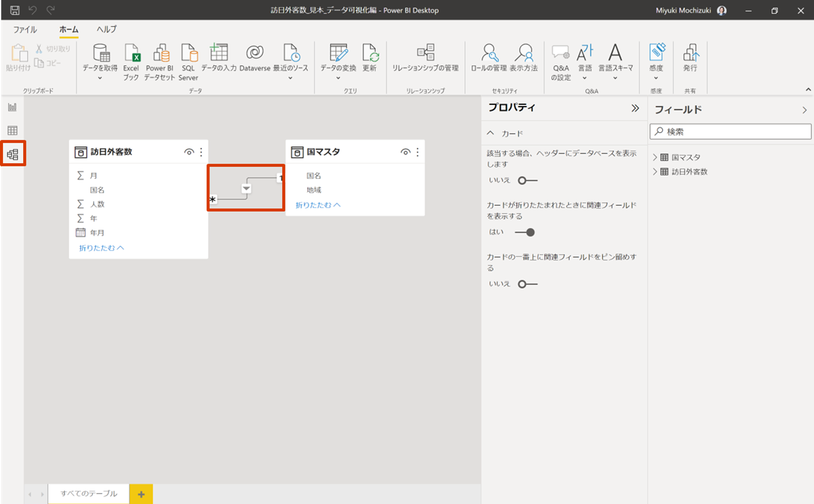Viewport: 814px width, 504px height.
Task: Switch to Model view in left sidebar
Action: click(x=12, y=154)
